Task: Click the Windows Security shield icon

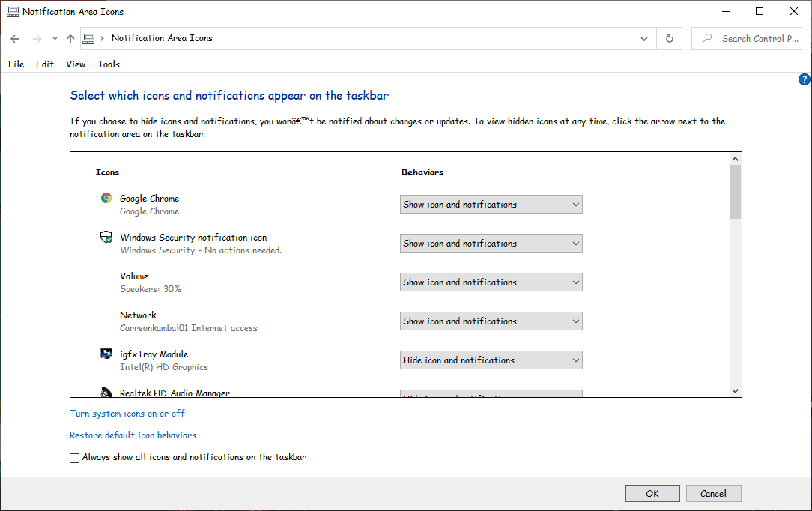Action: coord(106,236)
